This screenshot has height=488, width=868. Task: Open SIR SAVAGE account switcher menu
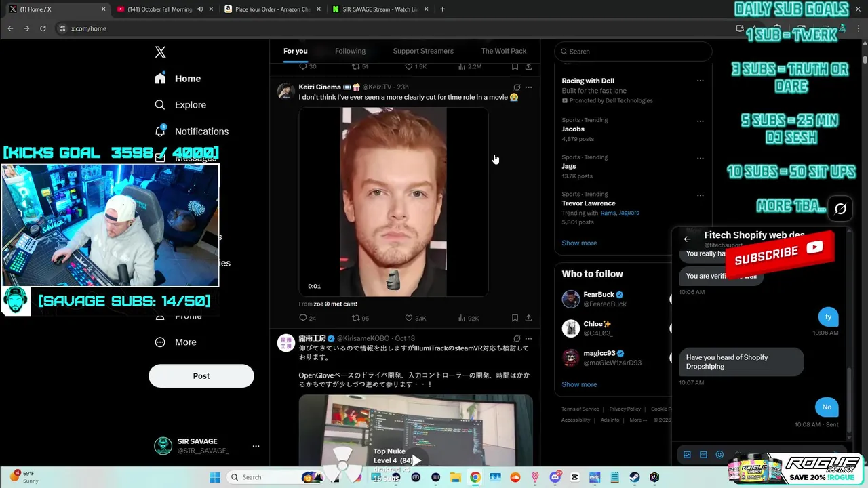[x=256, y=446]
